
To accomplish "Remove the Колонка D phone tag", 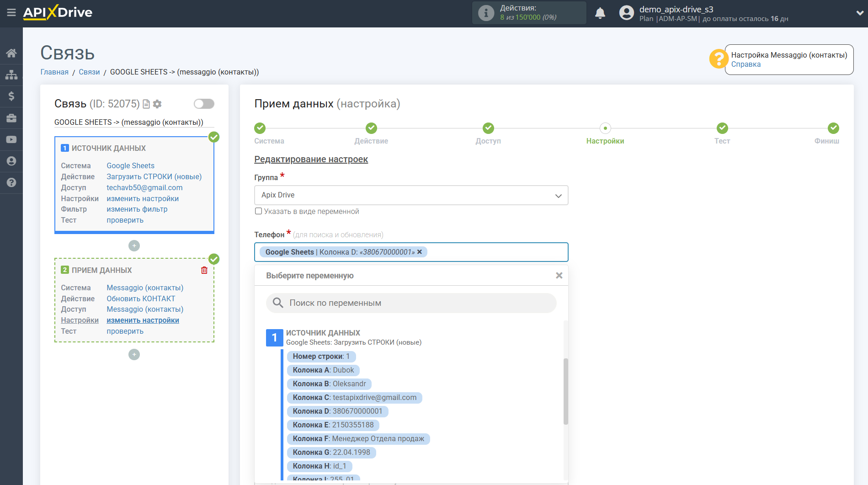I will point(420,252).
